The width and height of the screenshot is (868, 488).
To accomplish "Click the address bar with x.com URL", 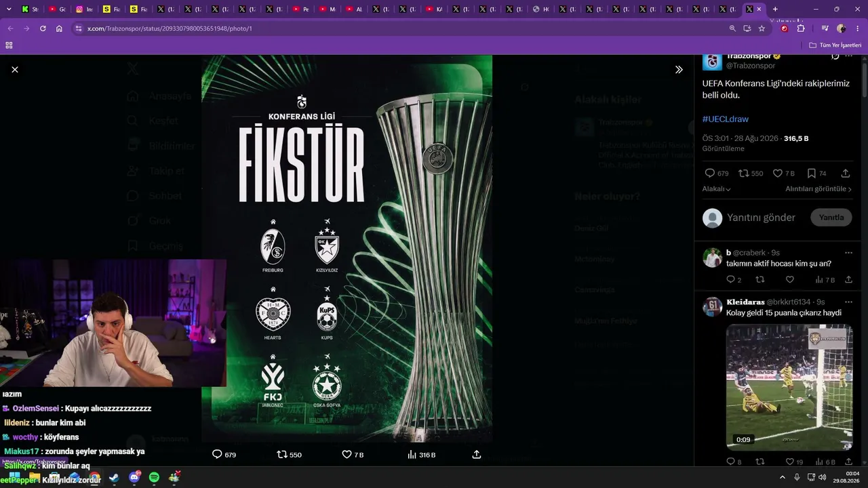I will click(406, 28).
